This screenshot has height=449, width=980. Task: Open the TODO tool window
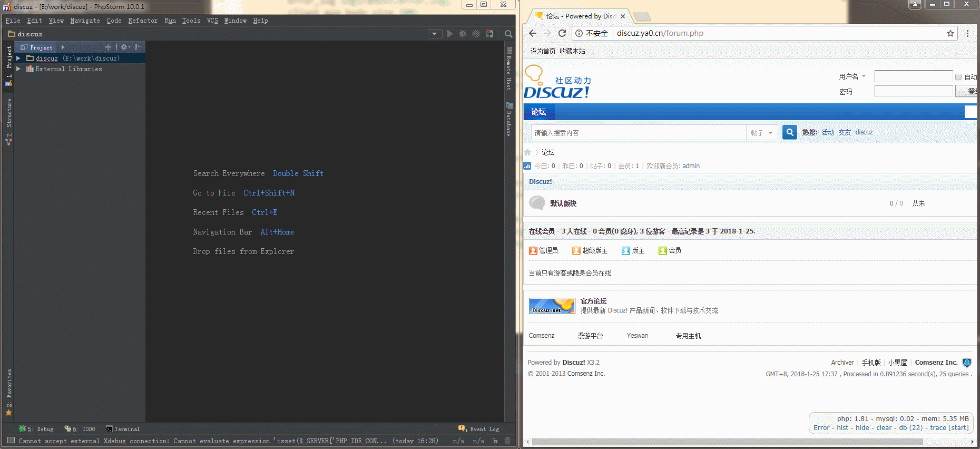pyautogui.click(x=80, y=429)
